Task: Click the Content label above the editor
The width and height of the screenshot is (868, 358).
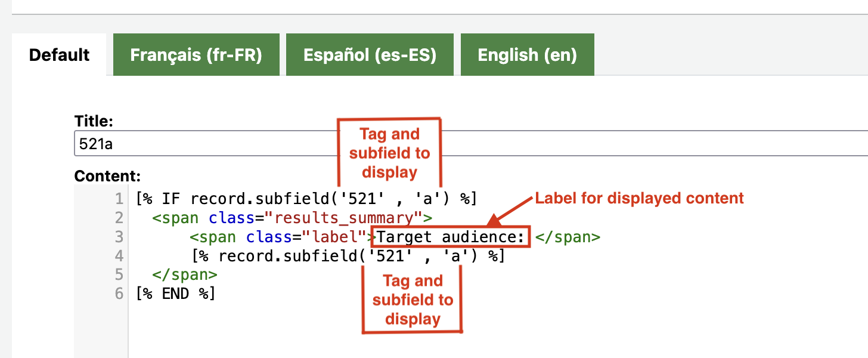Action: (107, 176)
